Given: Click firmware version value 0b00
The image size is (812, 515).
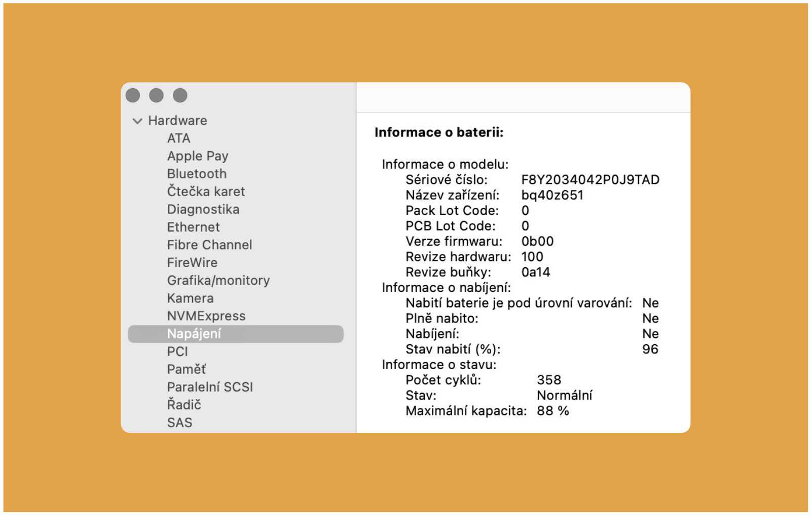Looking at the screenshot, I should point(537,241).
